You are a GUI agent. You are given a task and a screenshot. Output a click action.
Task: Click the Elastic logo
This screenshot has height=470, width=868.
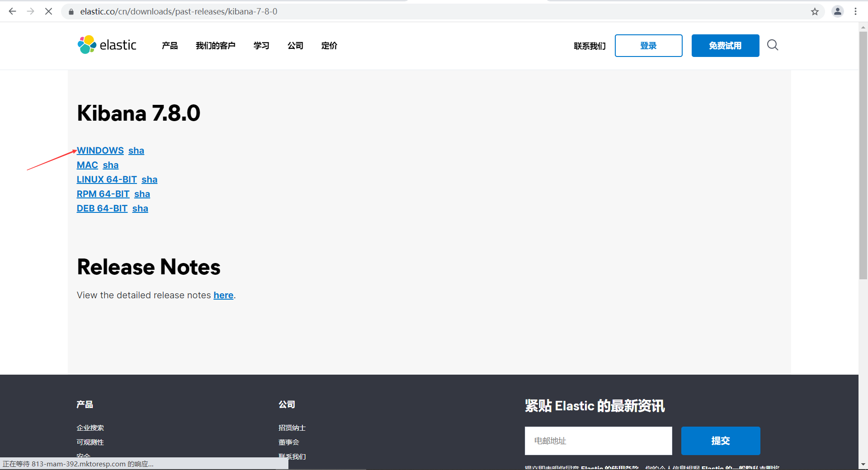[x=107, y=44]
